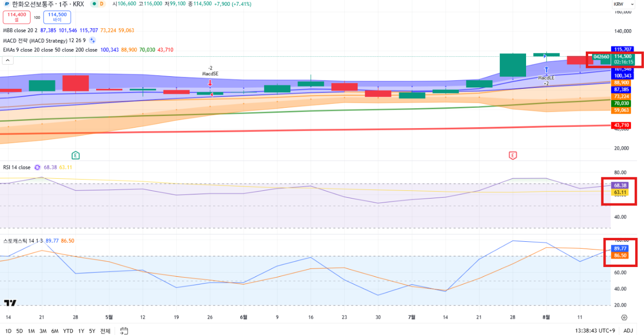Switch the time range to 5D
The width and height of the screenshot is (644, 335).
tap(19, 331)
